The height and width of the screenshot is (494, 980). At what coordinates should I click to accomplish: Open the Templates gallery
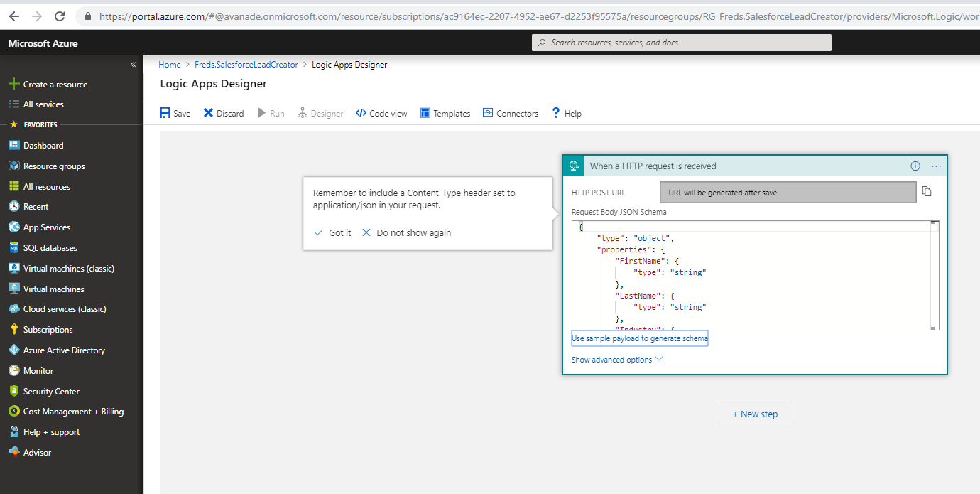(x=445, y=113)
